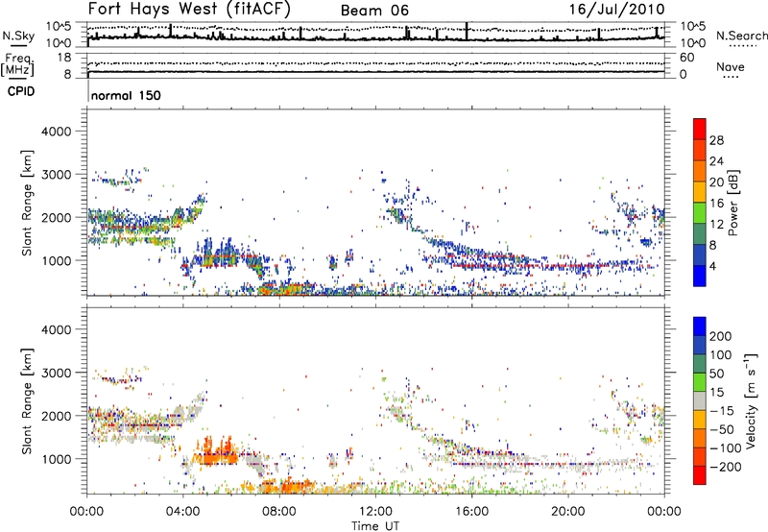Viewport: 768px width, 532px height.
Task: Pick the green 12–16 dB Power colorbar segment
Action: click(x=700, y=213)
